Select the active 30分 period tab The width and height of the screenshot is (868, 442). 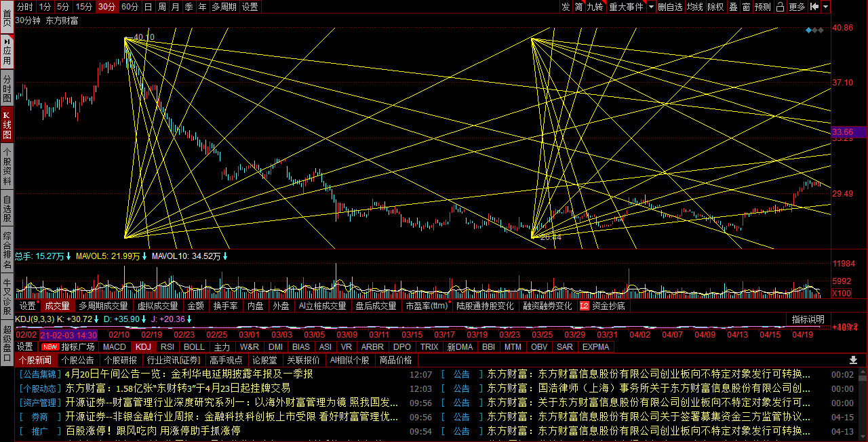click(107, 7)
